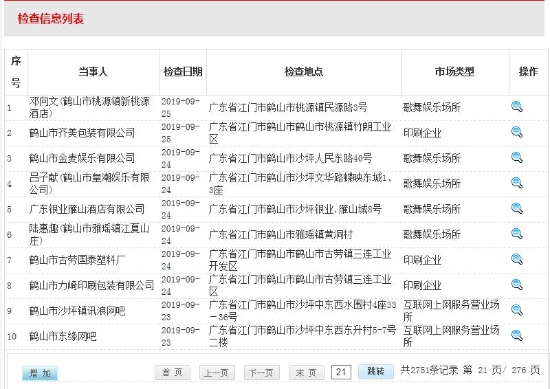View details of 鹤山市东缘网吧
The width and height of the screenshot is (550, 389).
coord(517,336)
